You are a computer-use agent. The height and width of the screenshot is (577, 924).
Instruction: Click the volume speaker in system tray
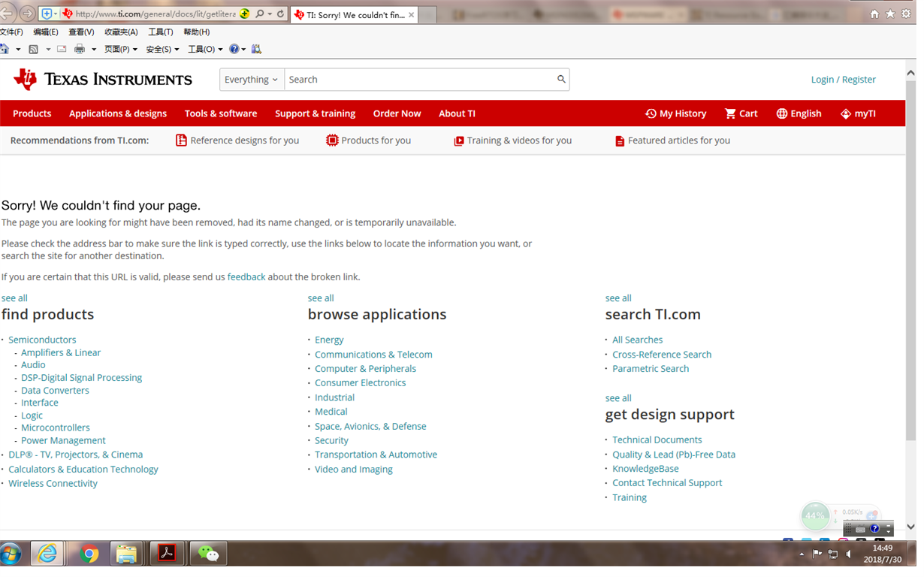(849, 554)
